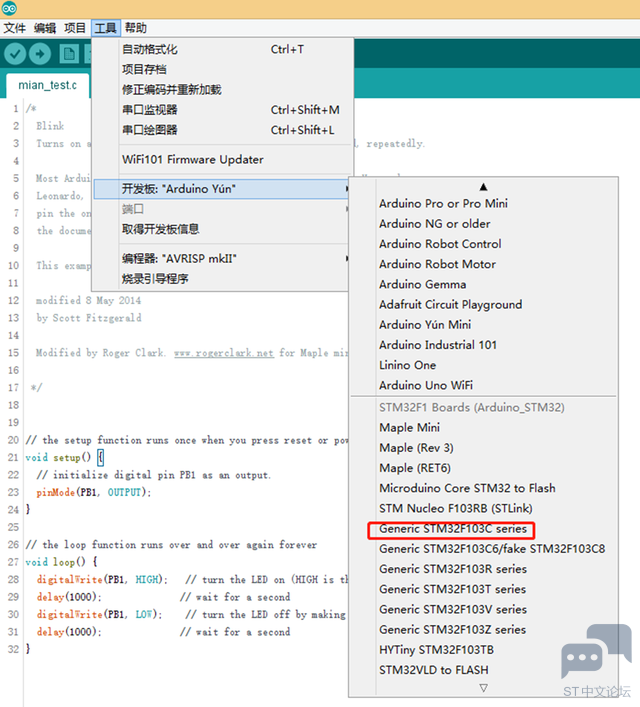The height and width of the screenshot is (707, 640).
Task: Click the New sketch page icon
Action: click(69, 54)
